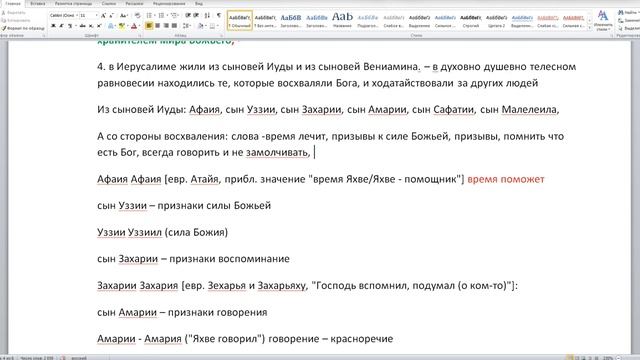Expand the styles gallery
640x360 pixels.
(589, 28)
